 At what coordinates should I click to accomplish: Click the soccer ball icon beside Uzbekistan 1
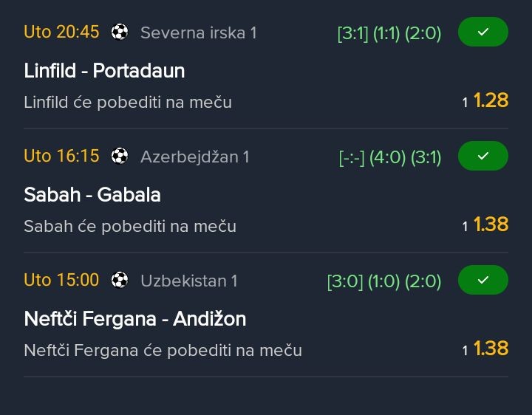[x=120, y=280]
